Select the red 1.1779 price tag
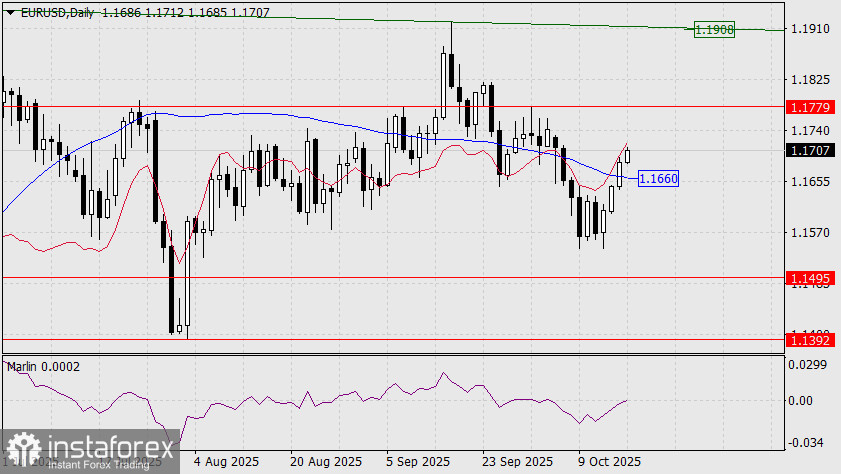Screen dimensions: 841x474 810,107
